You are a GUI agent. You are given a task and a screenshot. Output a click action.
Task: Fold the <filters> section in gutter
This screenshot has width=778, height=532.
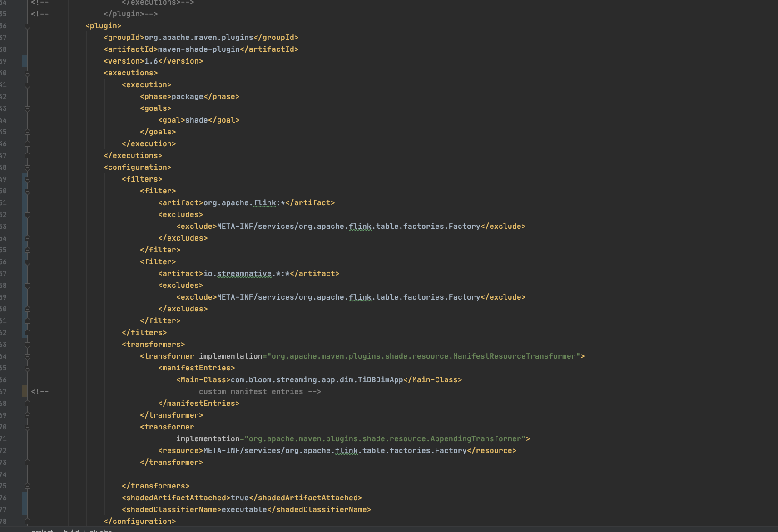27,180
